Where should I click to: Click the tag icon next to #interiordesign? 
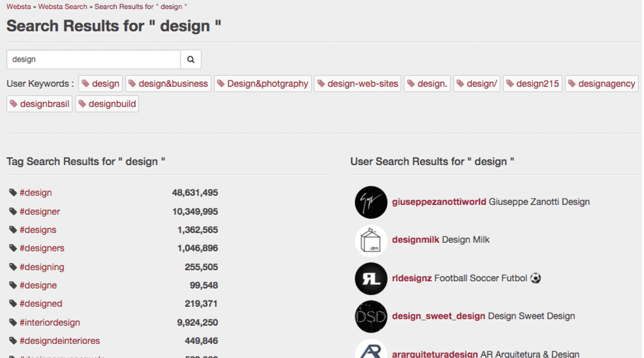tap(13, 323)
